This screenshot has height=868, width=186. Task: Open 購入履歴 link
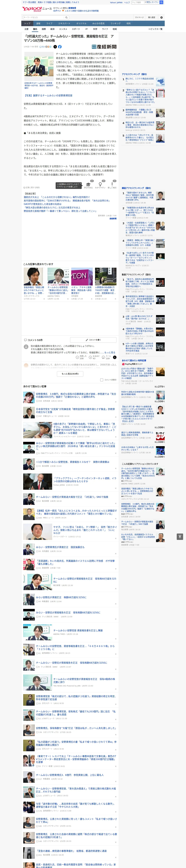coord(152,18)
